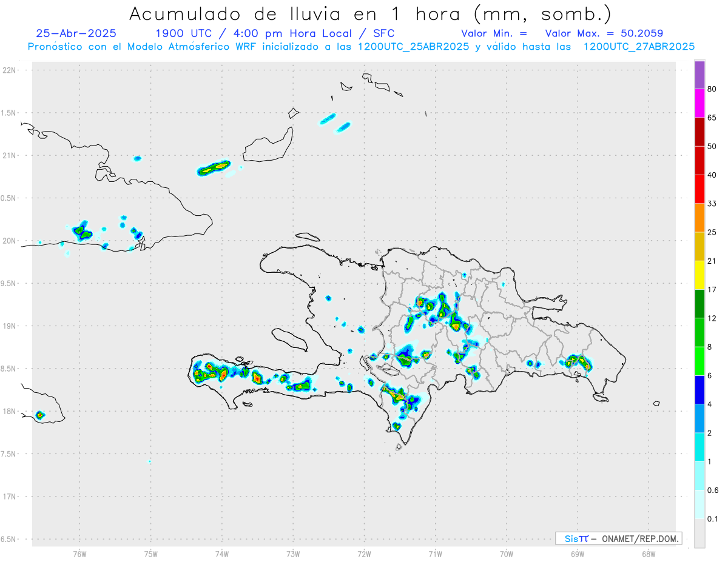Click the legend value "17"
Image resolution: width=728 pixels, height=562 pixels.
point(712,290)
